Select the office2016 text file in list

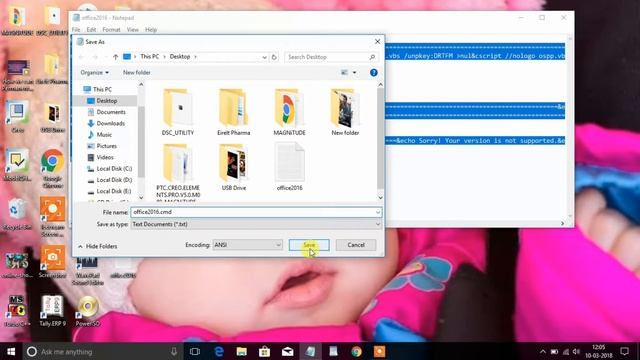point(289,167)
